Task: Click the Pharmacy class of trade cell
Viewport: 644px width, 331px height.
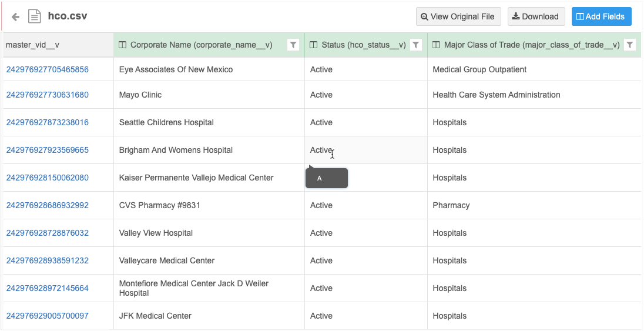Action: click(x=451, y=205)
